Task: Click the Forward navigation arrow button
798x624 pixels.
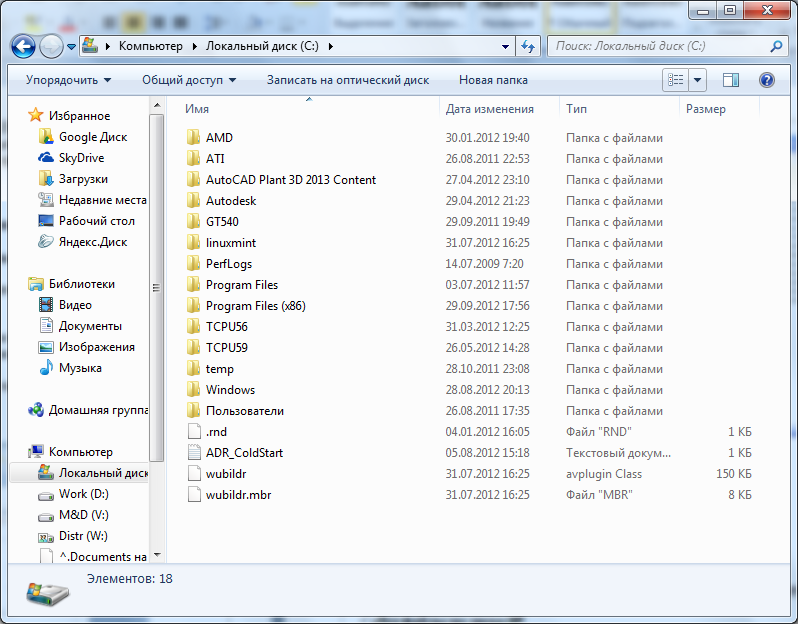Action: [x=51, y=47]
